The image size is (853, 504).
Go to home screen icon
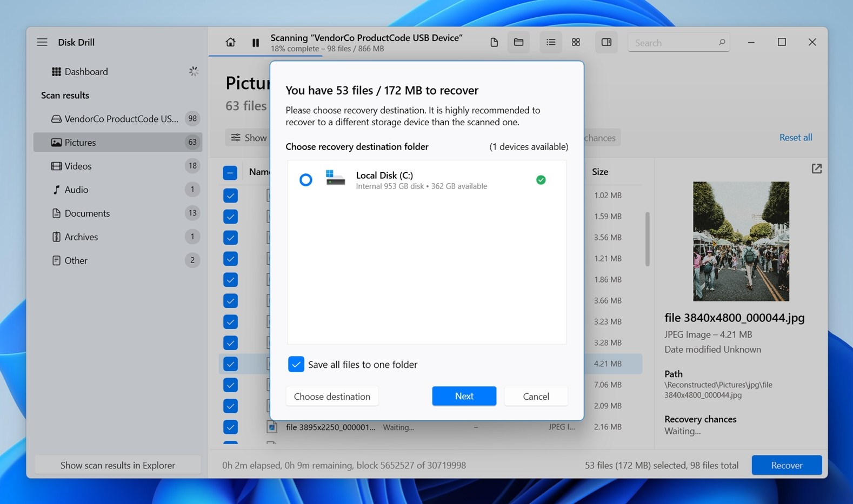pos(230,42)
